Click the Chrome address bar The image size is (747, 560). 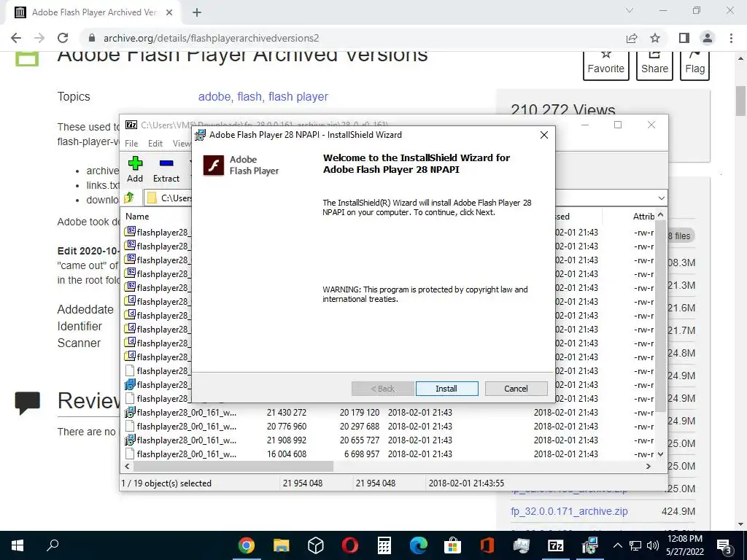[352, 38]
